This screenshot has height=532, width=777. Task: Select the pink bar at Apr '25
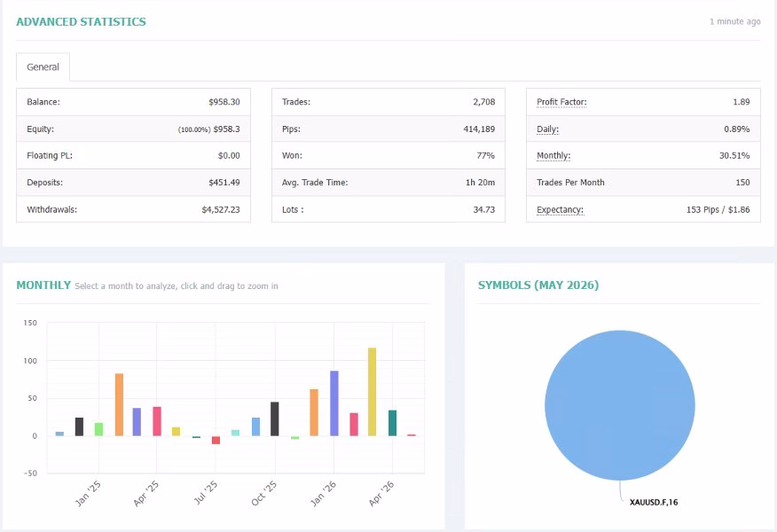point(157,421)
